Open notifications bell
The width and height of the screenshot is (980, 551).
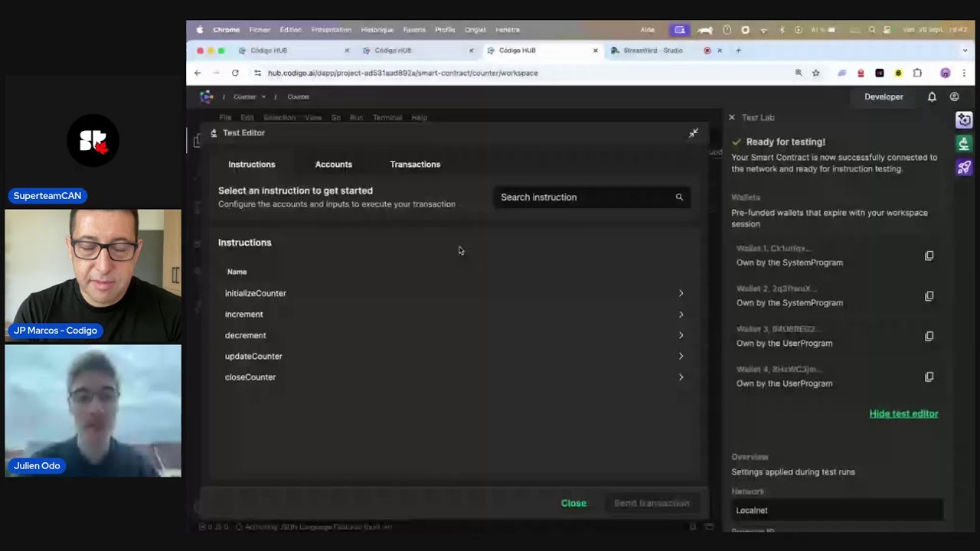click(932, 97)
